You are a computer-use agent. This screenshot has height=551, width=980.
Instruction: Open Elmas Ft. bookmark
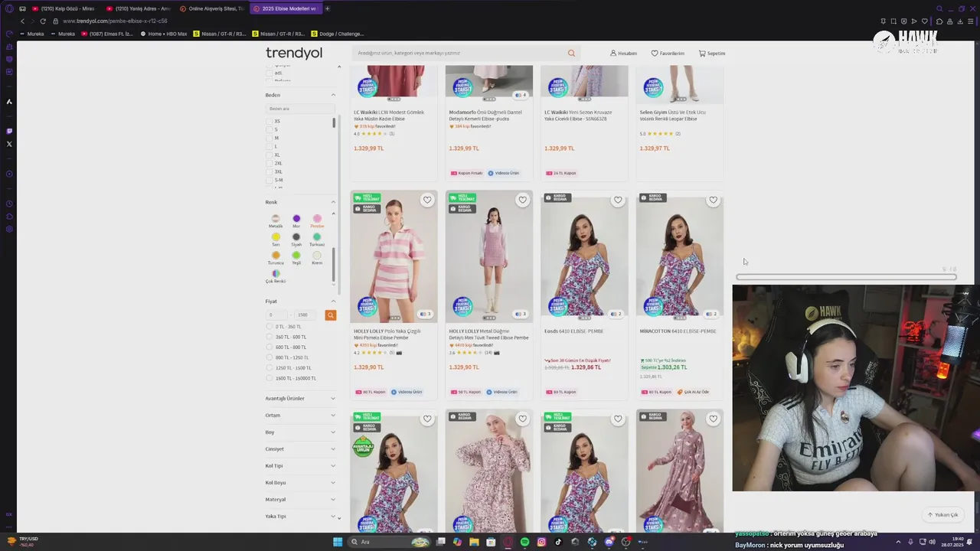[107, 34]
